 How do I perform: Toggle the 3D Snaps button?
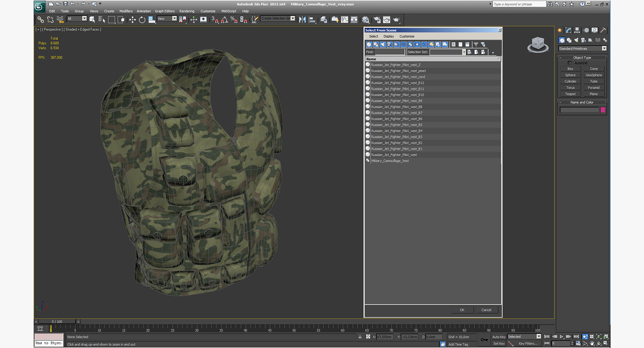click(x=215, y=20)
